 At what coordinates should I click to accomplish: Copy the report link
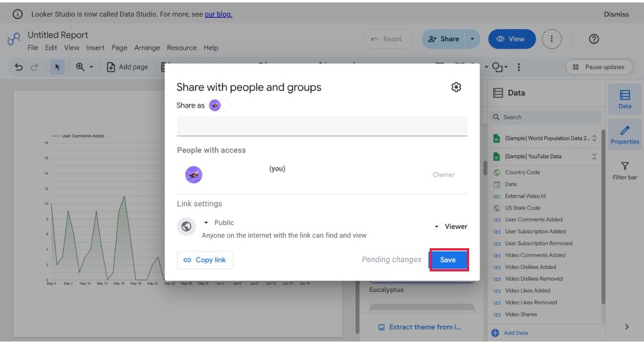tap(205, 260)
